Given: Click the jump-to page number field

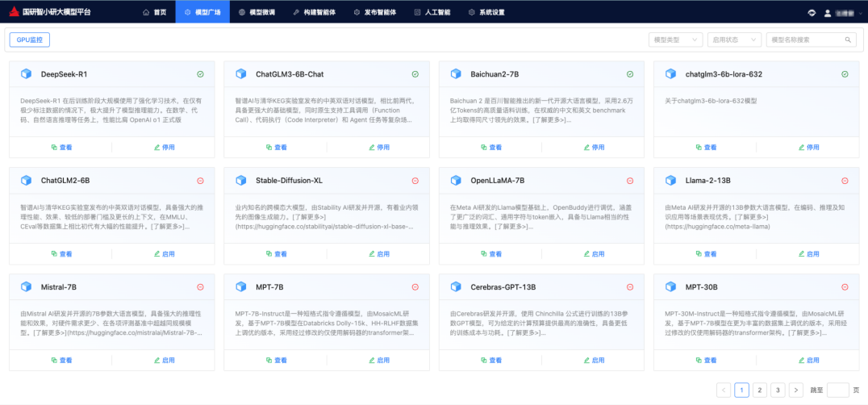Looking at the screenshot, I should 837,390.
